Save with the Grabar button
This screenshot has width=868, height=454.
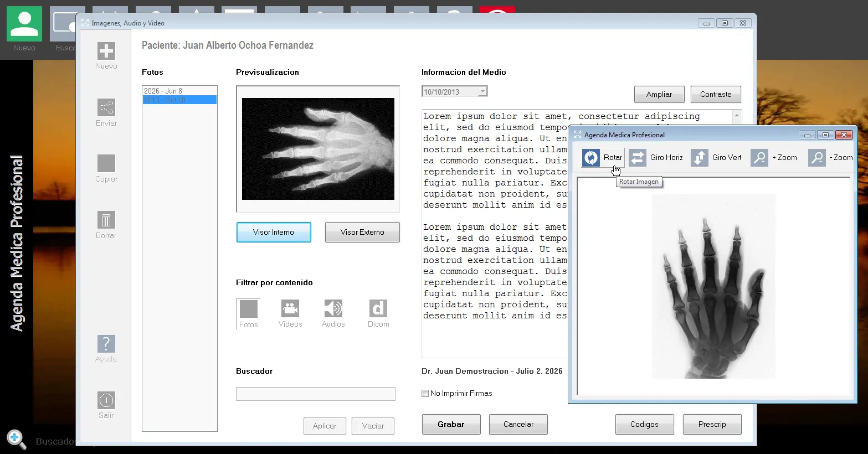point(451,425)
